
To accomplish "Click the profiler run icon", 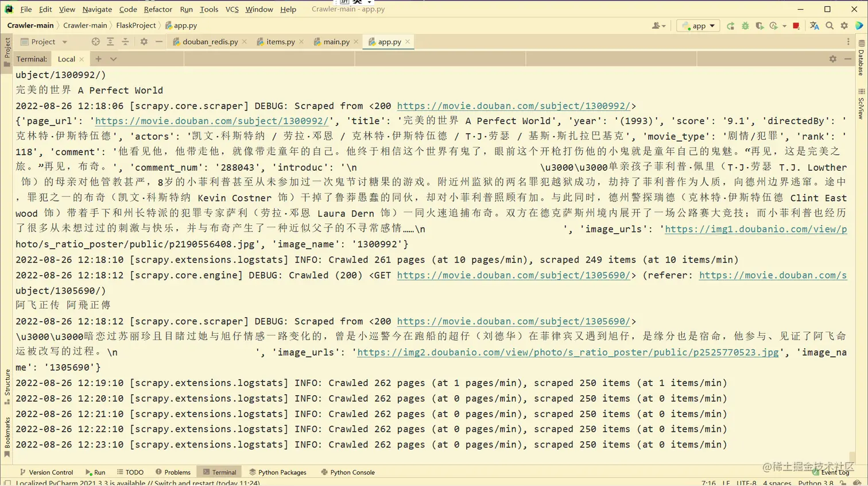I will tap(774, 26).
